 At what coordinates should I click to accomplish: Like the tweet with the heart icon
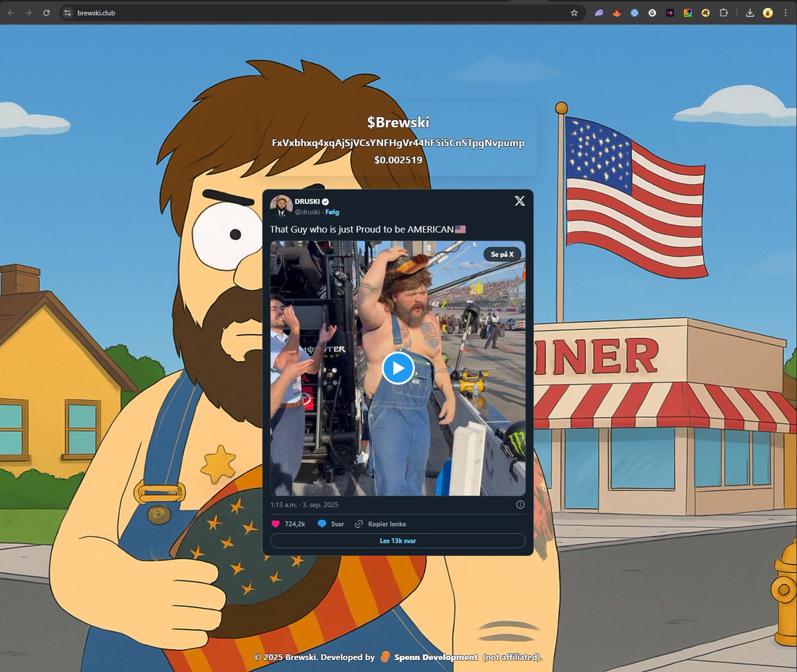tap(276, 524)
